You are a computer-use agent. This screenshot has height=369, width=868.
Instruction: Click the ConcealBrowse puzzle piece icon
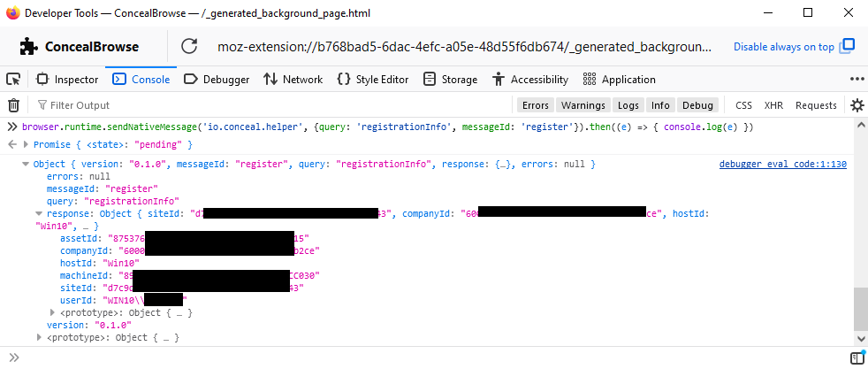[x=28, y=47]
